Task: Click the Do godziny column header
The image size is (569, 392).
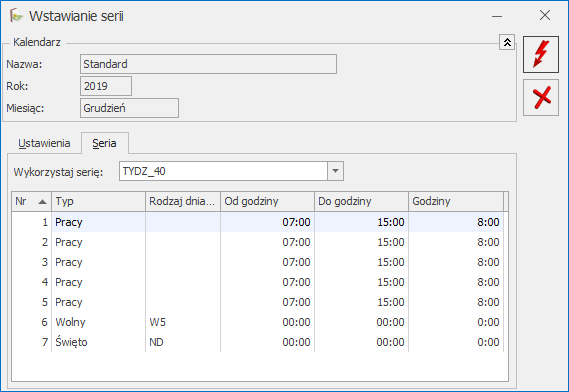Action: [x=361, y=201]
